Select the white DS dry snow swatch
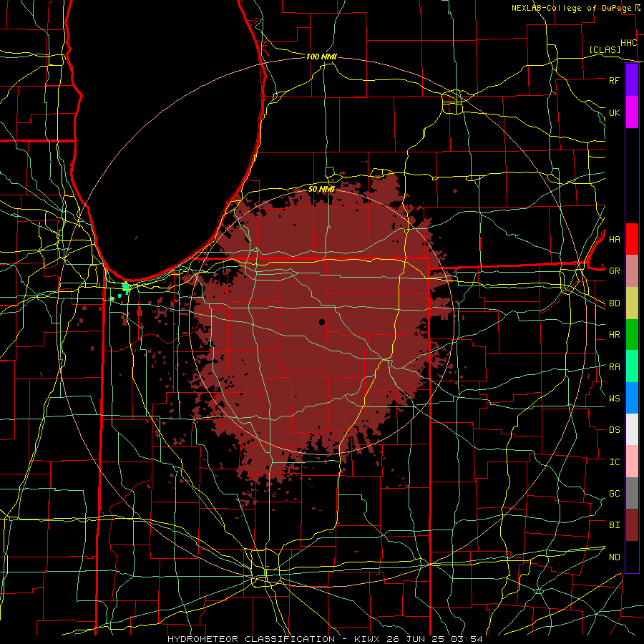This screenshot has width=644, height=644. click(632, 429)
